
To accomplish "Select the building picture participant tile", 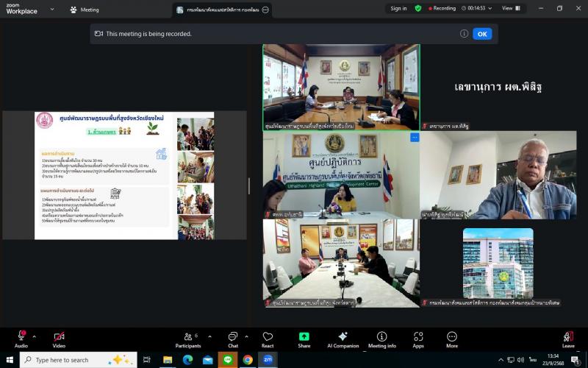I will (x=498, y=263).
